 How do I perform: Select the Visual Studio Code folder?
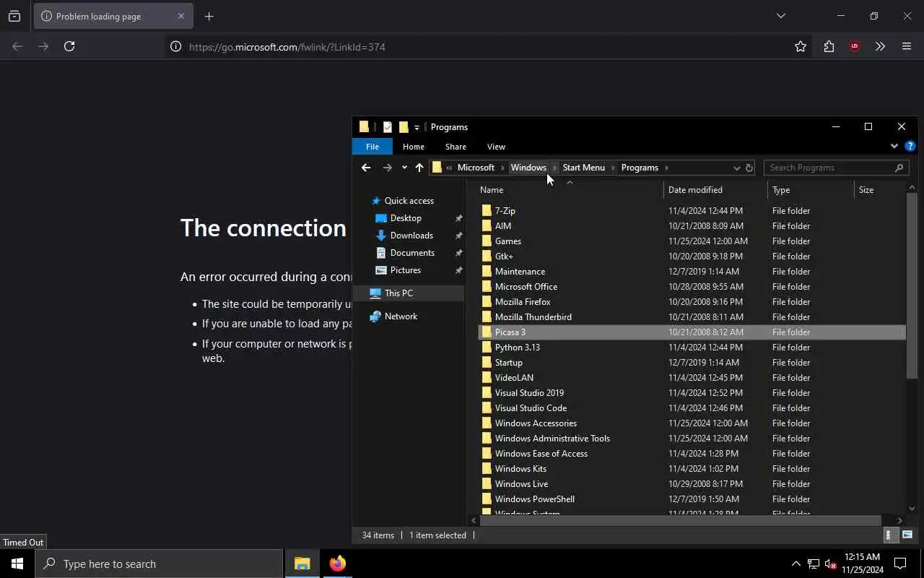[692, 408]
